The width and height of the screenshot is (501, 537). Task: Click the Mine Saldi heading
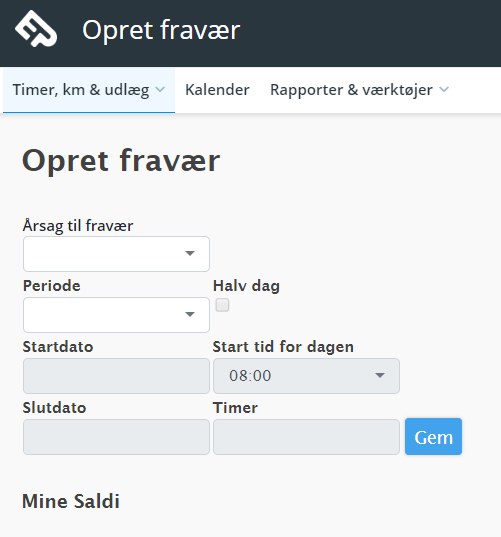(71, 501)
